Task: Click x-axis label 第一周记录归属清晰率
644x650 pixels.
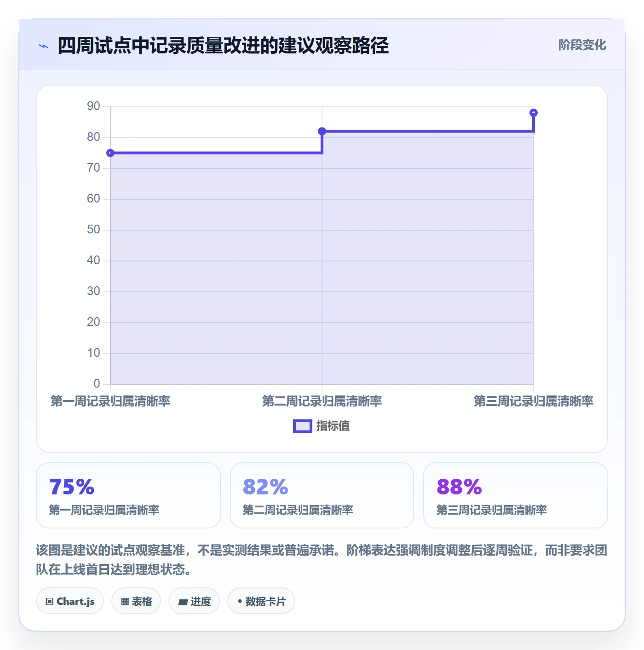Action: (110, 401)
